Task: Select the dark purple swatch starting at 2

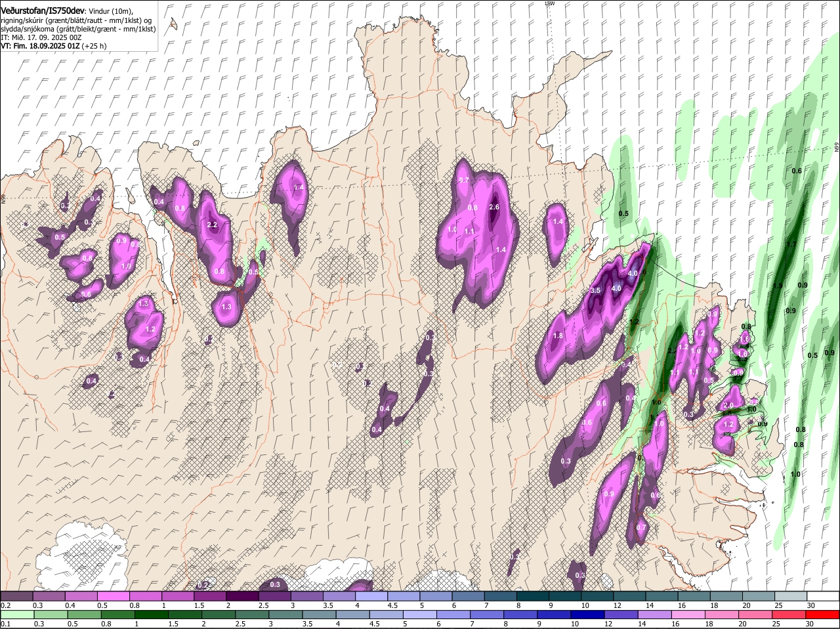Action: pos(241,596)
